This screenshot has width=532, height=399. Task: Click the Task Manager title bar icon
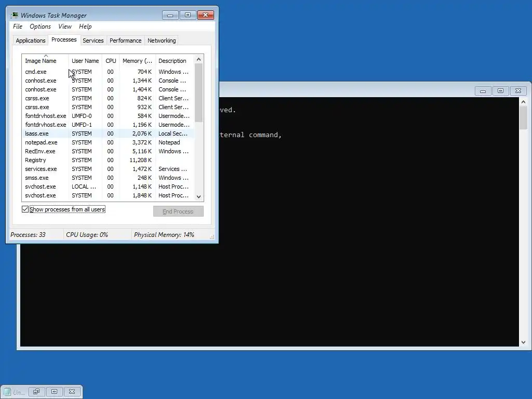(x=14, y=15)
